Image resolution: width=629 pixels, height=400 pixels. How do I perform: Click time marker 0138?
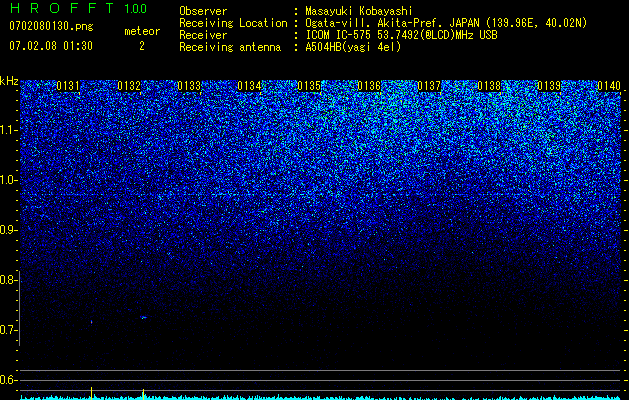[x=489, y=86]
